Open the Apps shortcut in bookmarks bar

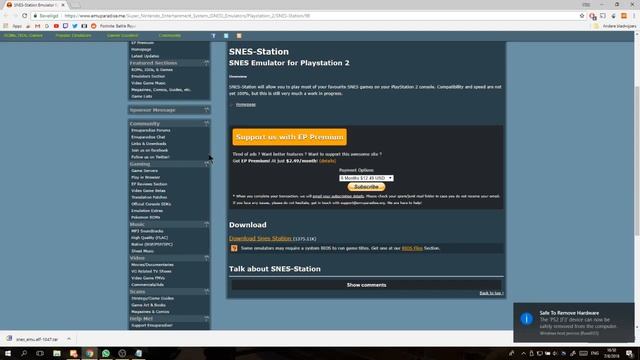tap(13, 26)
